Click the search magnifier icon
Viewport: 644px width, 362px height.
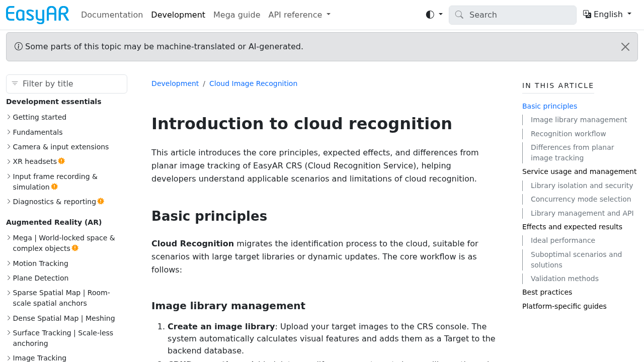[x=459, y=15]
